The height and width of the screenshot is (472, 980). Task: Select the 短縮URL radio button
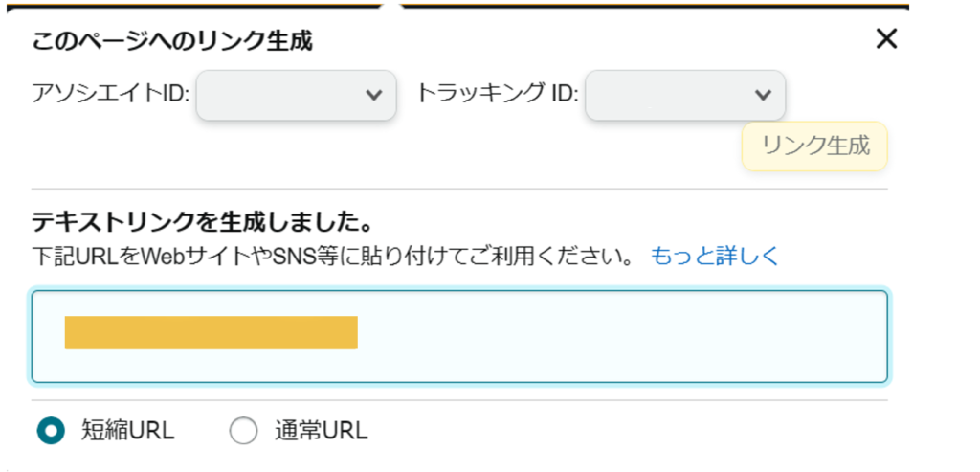[x=51, y=431]
